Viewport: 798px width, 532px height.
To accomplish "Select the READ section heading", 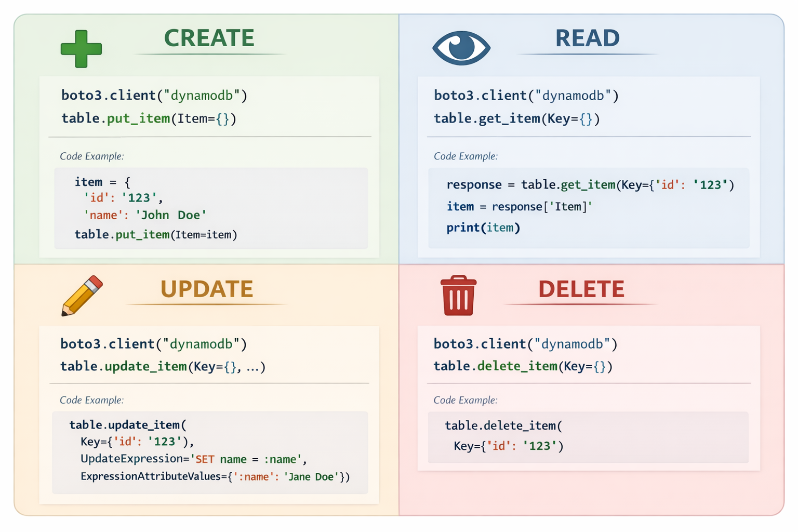I will click(x=587, y=38).
